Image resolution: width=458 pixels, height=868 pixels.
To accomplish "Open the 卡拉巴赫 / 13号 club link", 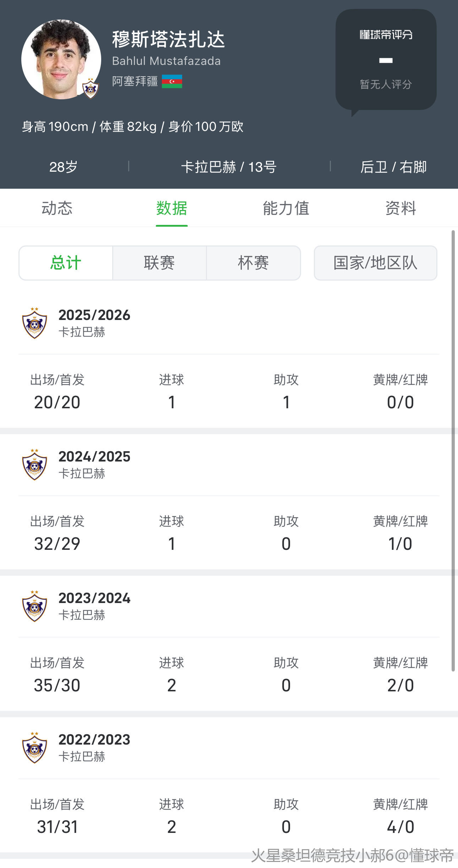I will 229,167.
